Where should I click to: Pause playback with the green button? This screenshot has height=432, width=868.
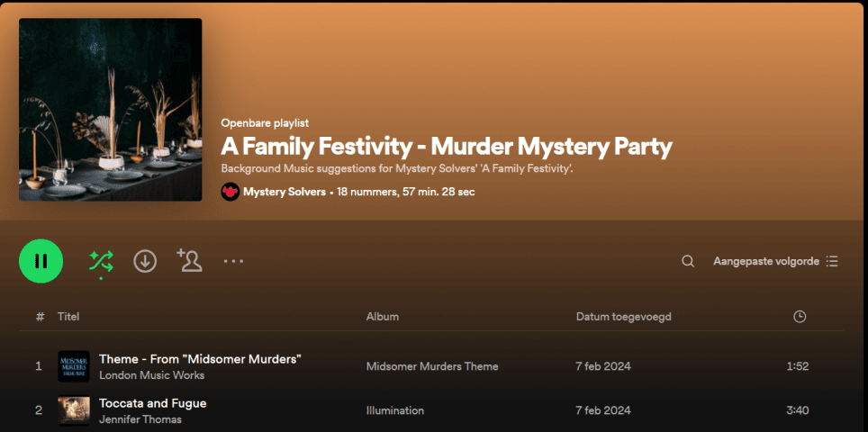[41, 261]
